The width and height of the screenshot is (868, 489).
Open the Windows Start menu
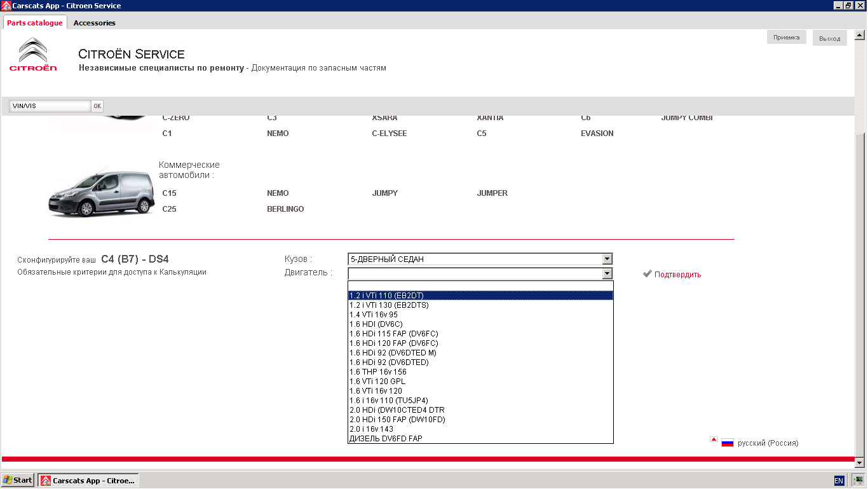18,480
